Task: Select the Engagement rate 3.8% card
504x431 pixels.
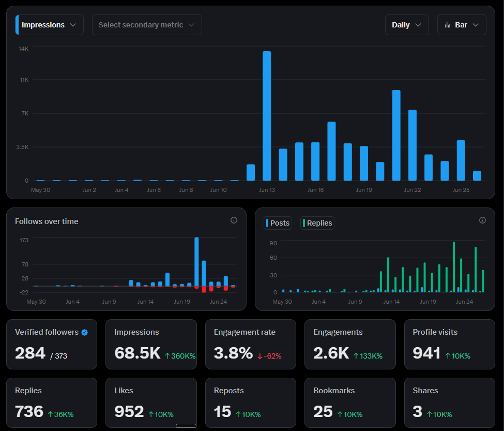Action: tap(251, 344)
